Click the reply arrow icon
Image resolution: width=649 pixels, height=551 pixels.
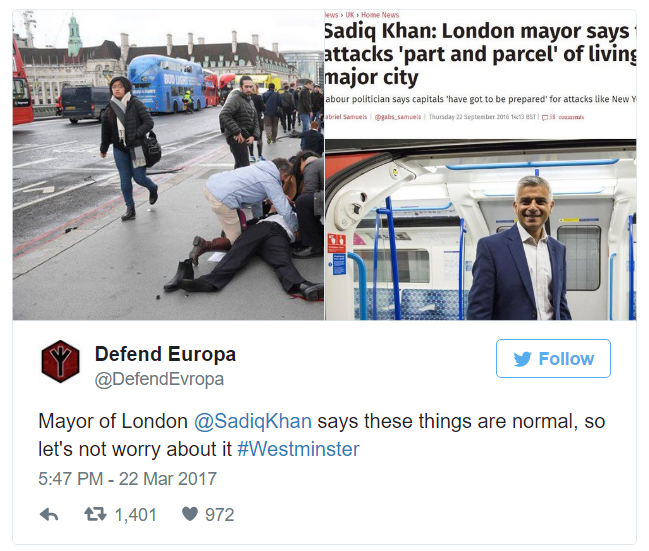(49, 515)
